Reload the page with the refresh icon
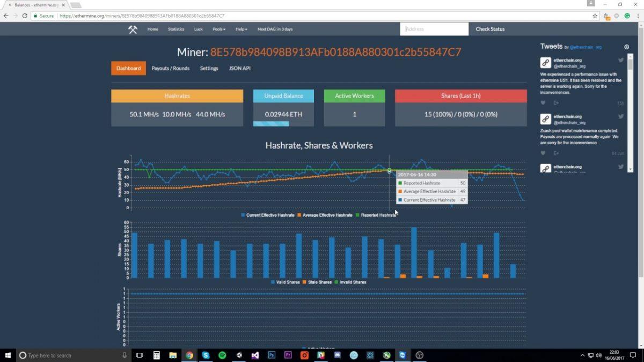The image size is (644, 362). click(x=25, y=16)
